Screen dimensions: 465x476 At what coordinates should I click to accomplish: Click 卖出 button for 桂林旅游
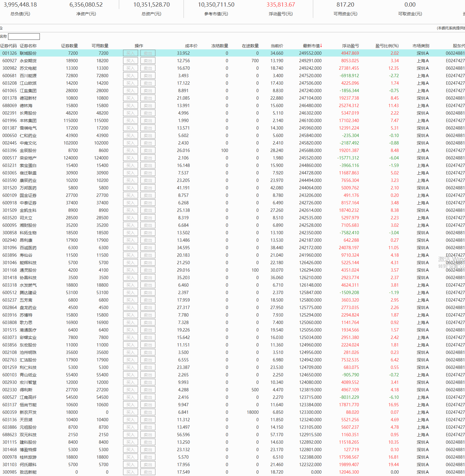(148, 457)
